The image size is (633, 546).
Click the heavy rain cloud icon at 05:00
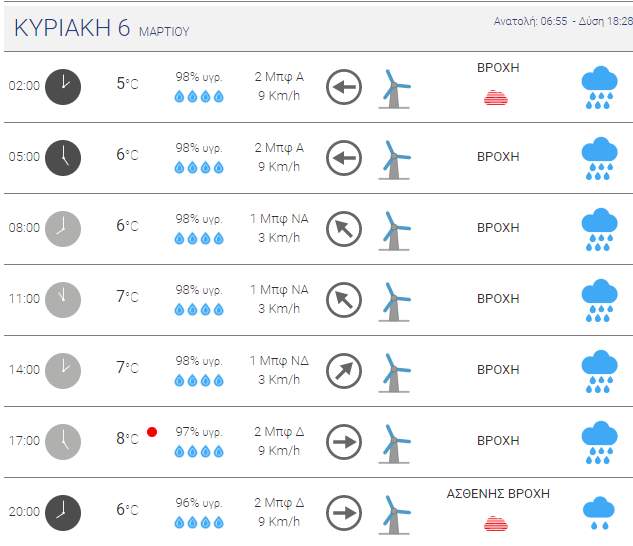(599, 158)
